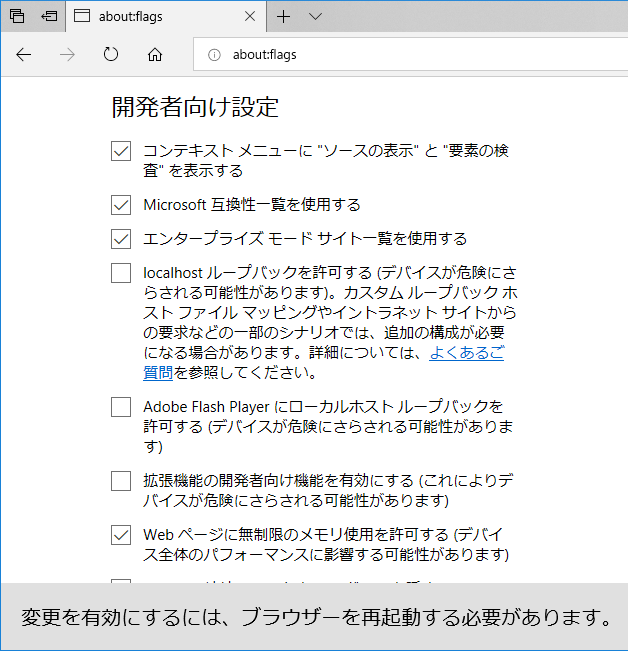Close the about:flags tab
Image resolution: width=628 pixels, height=651 pixels.
[249, 16]
